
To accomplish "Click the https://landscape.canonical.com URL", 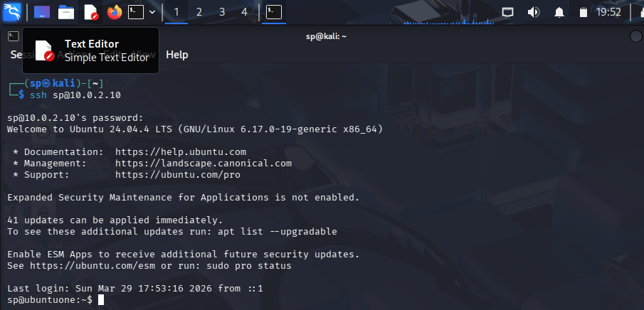I will point(204,164).
